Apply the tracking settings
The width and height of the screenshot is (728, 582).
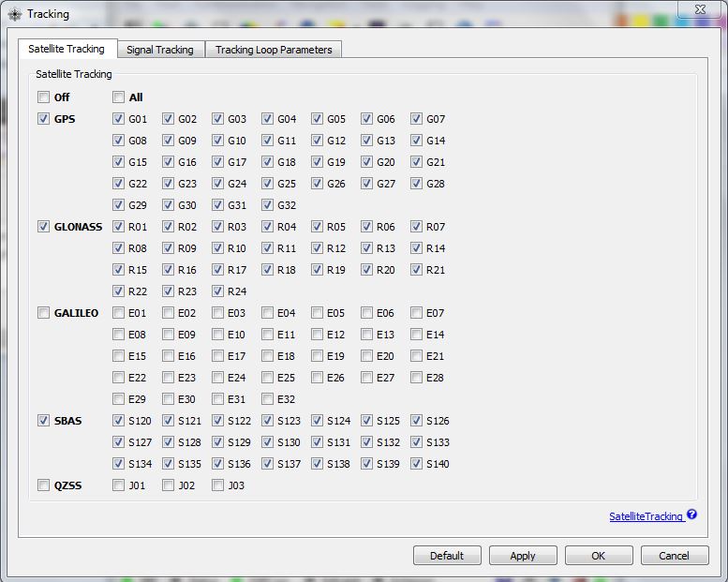tap(523, 556)
